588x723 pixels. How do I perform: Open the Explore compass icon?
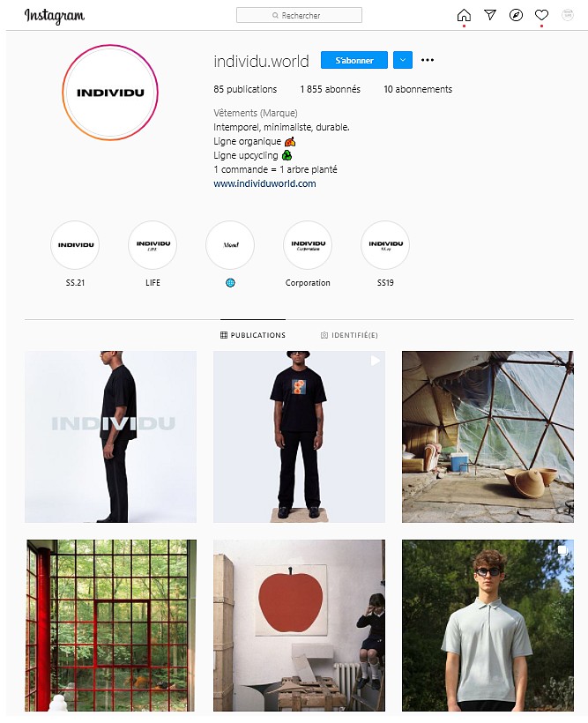tap(516, 15)
